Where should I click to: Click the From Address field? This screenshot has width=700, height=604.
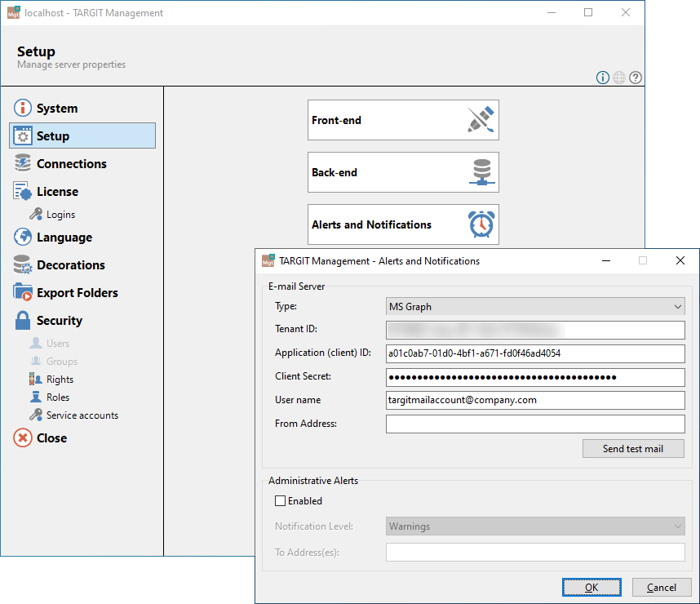tap(535, 424)
